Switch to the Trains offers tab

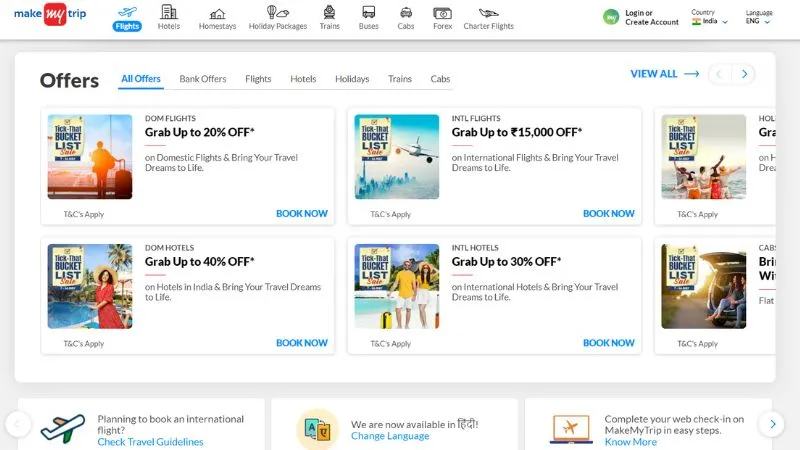pos(399,79)
